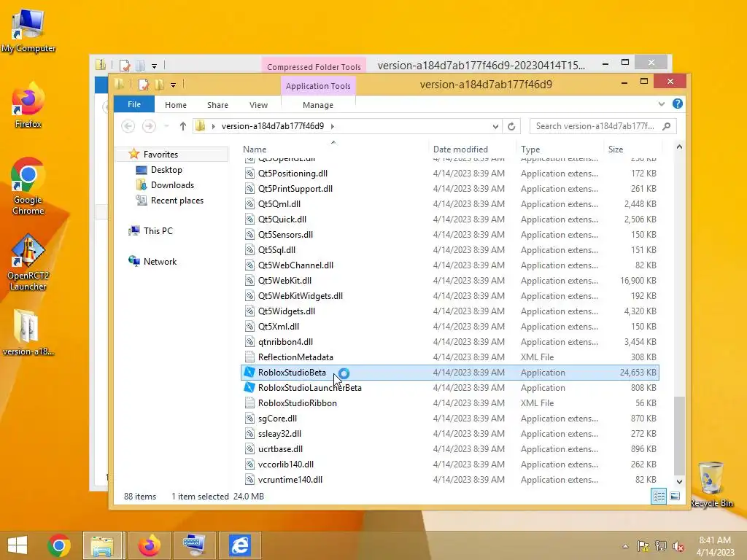
Task: Select This PC in the navigation pane
Action: [x=158, y=231]
